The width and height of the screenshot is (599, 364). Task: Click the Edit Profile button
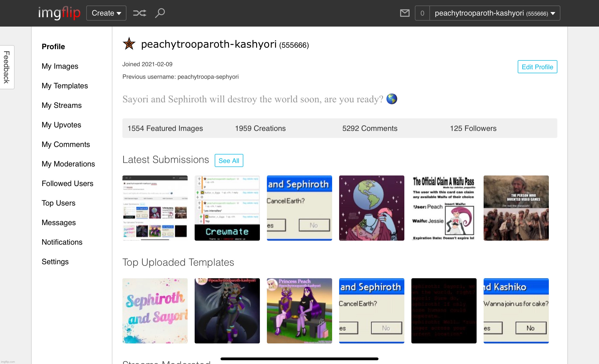[537, 67]
